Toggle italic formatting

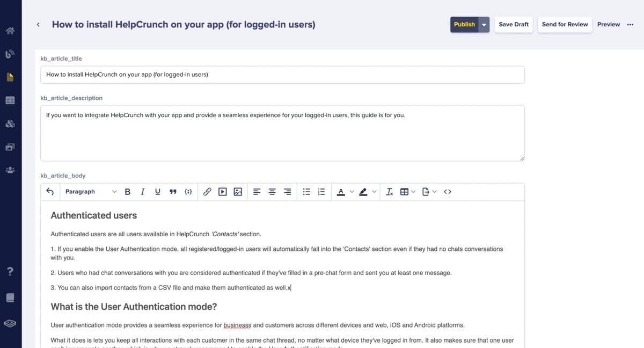click(142, 192)
